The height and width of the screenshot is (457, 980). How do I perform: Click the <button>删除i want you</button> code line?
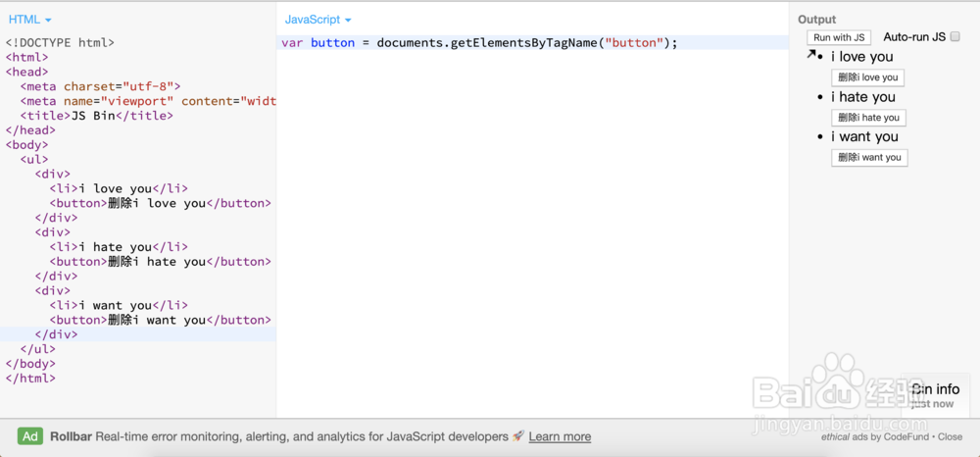160,320
